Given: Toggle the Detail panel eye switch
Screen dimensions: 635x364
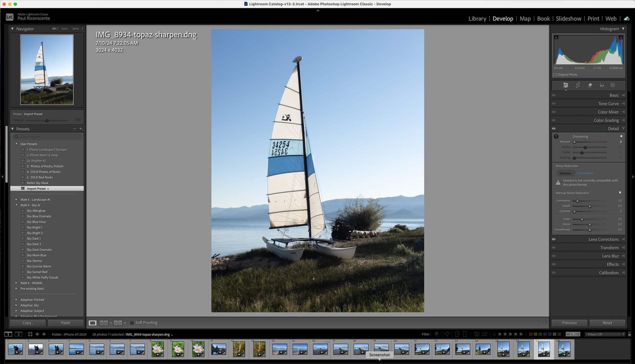Looking at the screenshot, I should pyautogui.click(x=554, y=129).
